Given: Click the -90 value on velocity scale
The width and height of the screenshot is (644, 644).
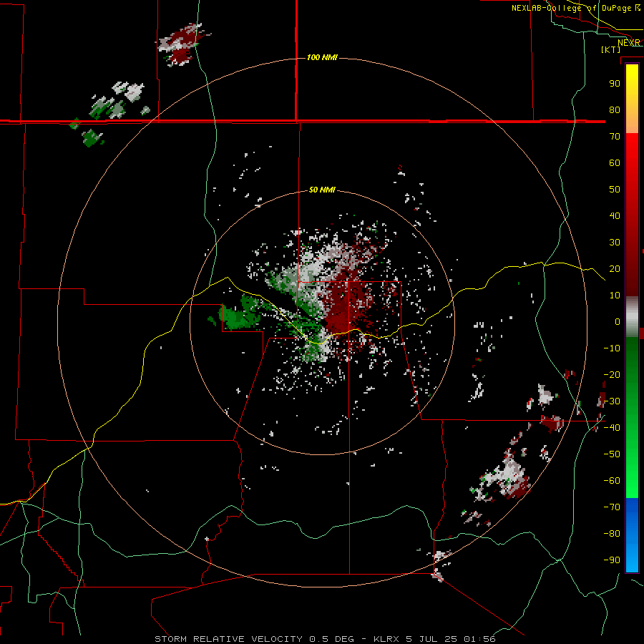Looking at the screenshot, I should coord(612,560).
